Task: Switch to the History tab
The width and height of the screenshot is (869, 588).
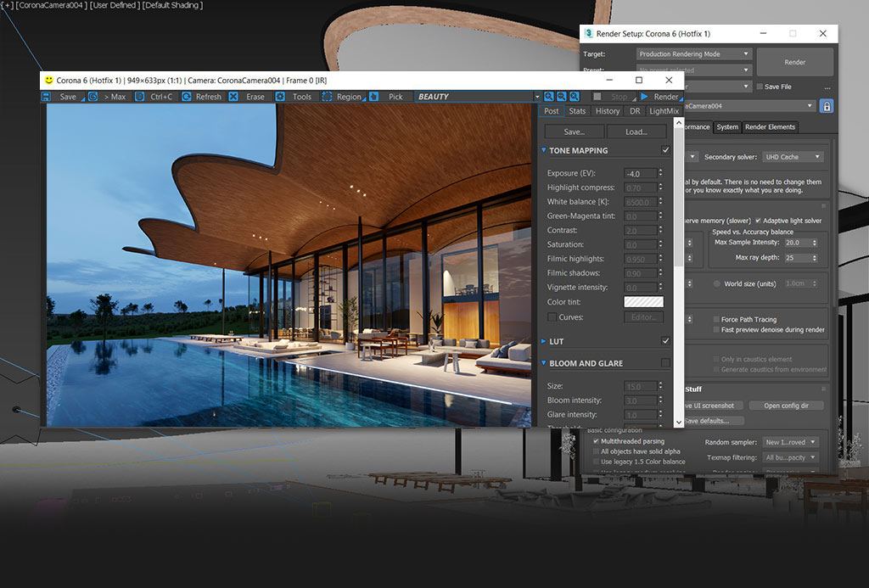Action: 608,111
